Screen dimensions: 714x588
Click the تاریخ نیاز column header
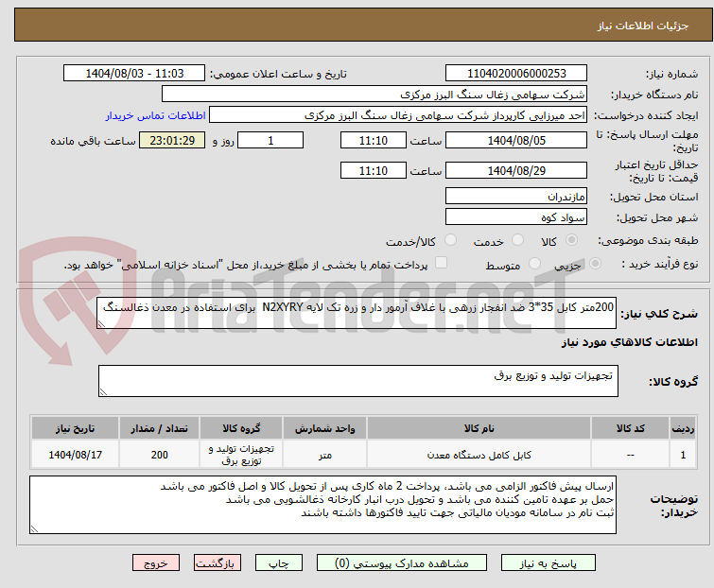pos(75,428)
